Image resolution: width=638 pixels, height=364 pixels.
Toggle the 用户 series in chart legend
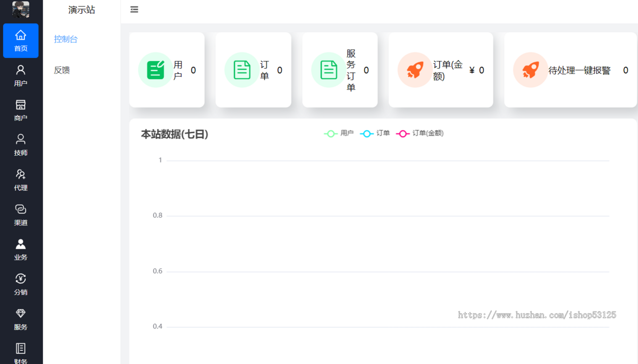(339, 133)
